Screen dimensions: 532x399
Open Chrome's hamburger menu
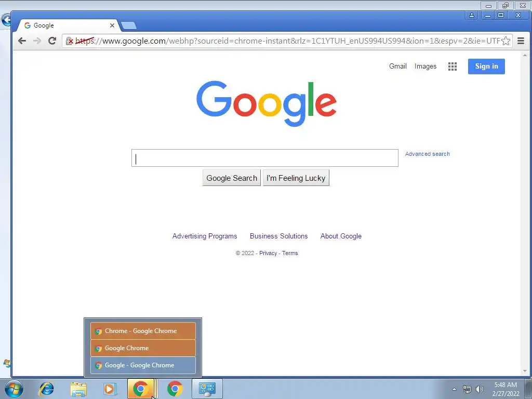(x=521, y=41)
